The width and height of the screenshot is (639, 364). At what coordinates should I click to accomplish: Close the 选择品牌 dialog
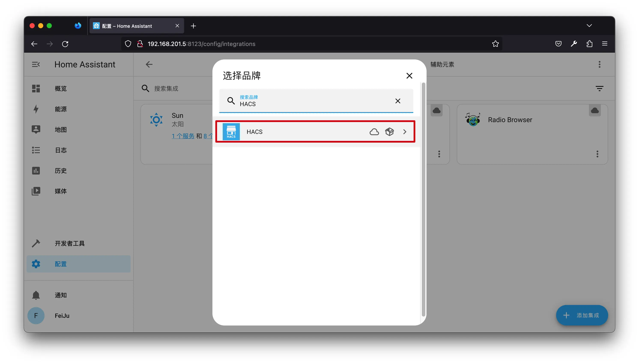(x=409, y=76)
